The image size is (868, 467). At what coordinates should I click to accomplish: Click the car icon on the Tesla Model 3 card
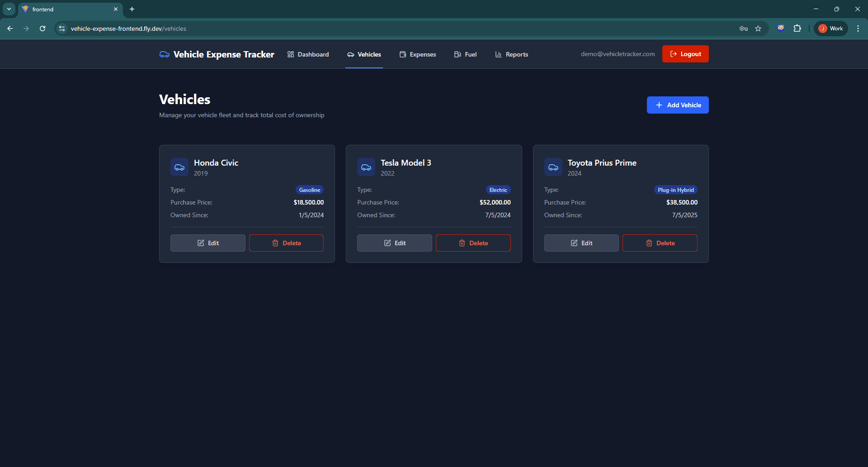point(366,167)
